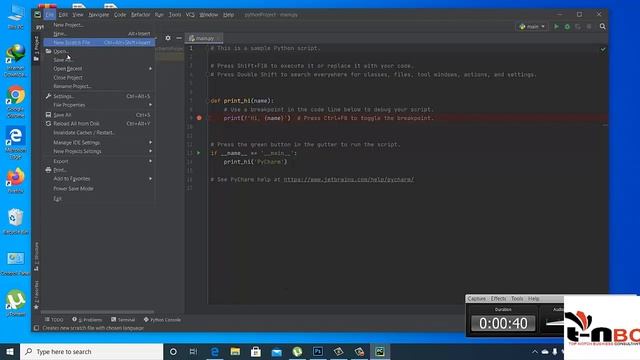Open the View menu
This screenshot has width=640, height=360.
click(x=78, y=15)
